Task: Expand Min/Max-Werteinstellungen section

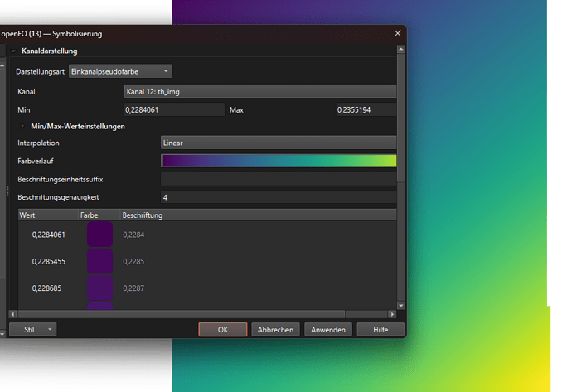Action: (22, 126)
